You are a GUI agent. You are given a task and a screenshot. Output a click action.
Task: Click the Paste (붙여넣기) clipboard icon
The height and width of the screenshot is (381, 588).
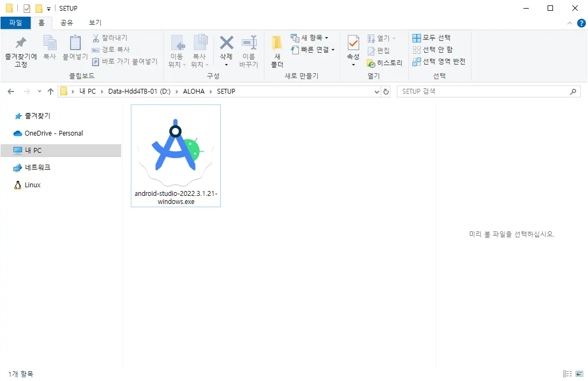pyautogui.click(x=75, y=43)
